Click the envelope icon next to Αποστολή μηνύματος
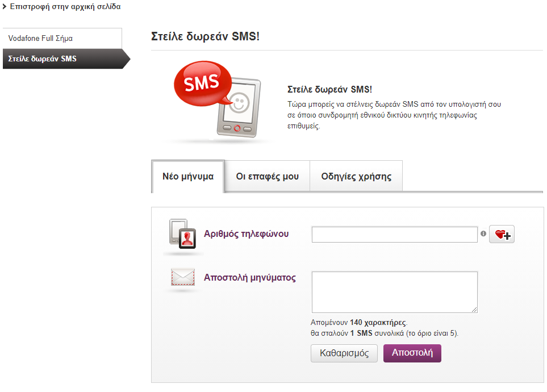The width and height of the screenshot is (547, 392). pos(183,277)
